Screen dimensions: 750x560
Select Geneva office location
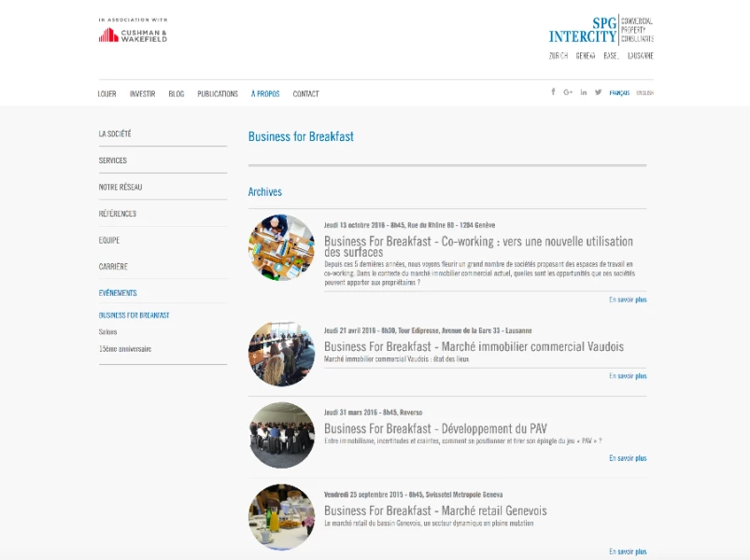point(586,56)
